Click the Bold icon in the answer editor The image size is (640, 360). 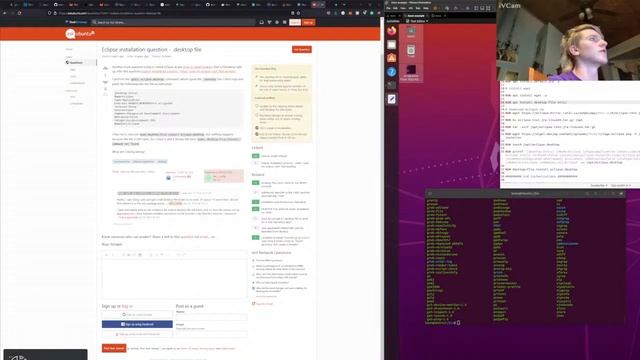tap(107, 255)
